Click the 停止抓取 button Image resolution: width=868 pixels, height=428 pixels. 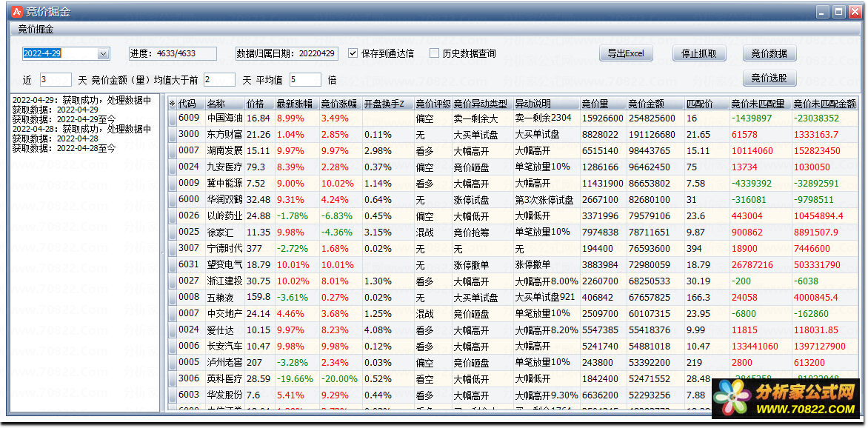tap(698, 54)
